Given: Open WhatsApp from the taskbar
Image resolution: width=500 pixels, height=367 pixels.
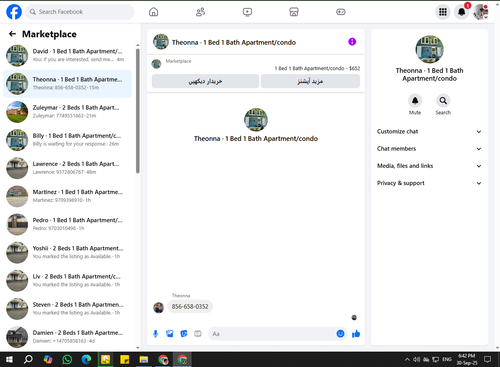Looking at the screenshot, I should pos(67,359).
